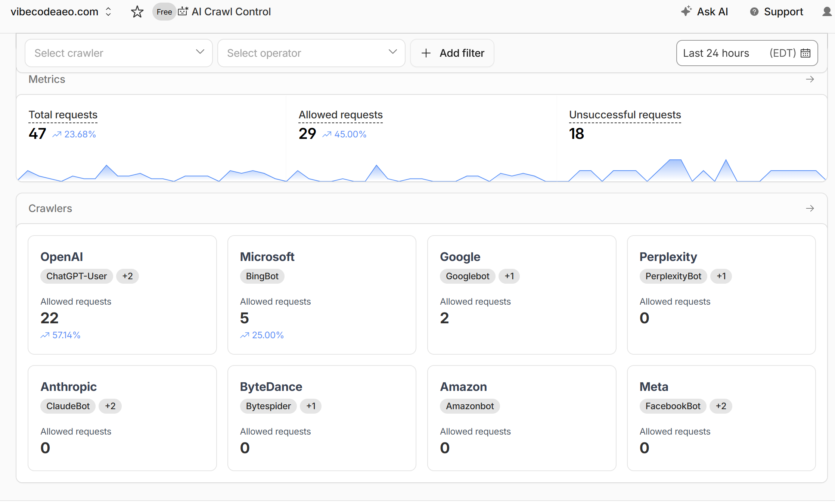The image size is (835, 504).
Task: Show the +2 more OpenAI crawlers
Action: pos(127,276)
